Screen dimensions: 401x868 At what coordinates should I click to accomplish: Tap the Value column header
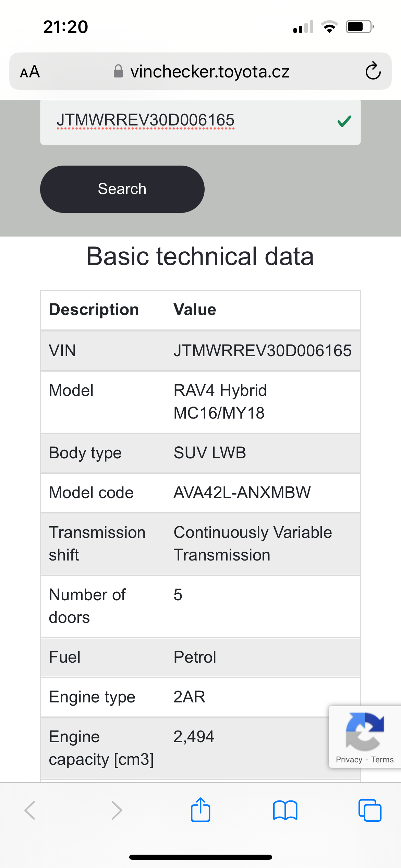(x=195, y=310)
